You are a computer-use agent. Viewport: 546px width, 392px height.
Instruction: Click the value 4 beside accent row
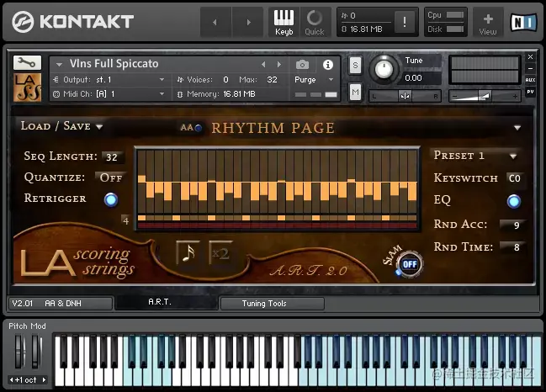pyautogui.click(x=125, y=220)
